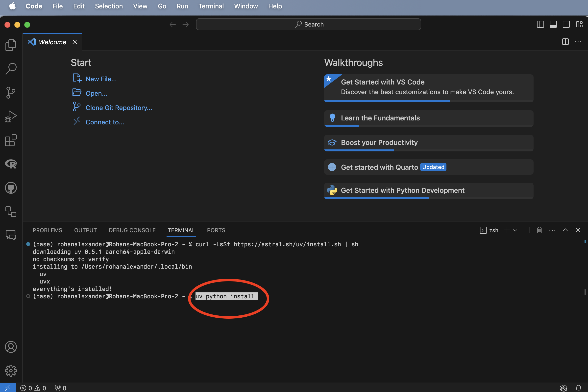
Task: Open the Explorer view in activity bar
Action: [11, 45]
